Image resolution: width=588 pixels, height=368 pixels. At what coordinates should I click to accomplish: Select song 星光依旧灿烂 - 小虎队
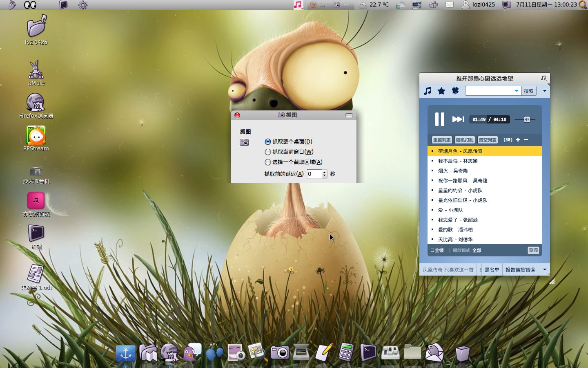coord(485,200)
